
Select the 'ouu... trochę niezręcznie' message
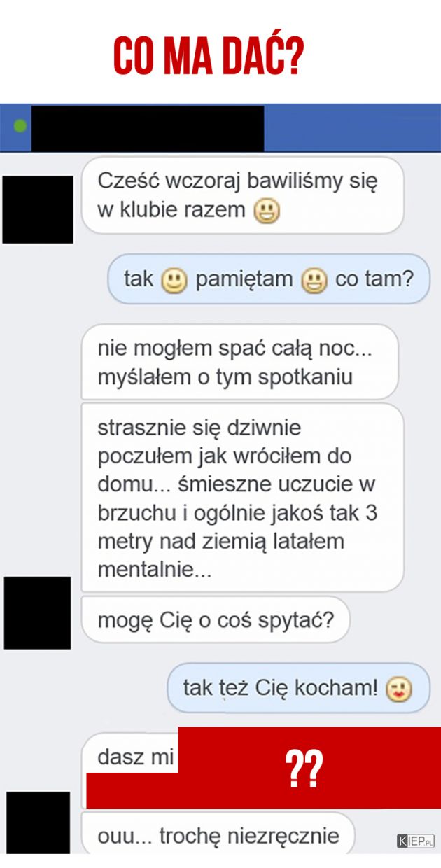point(218,834)
